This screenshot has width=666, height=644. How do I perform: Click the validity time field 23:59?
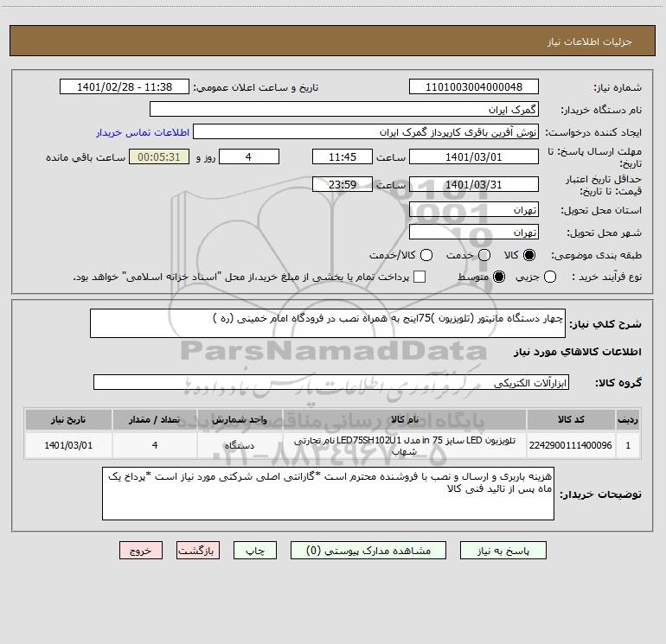click(x=343, y=185)
